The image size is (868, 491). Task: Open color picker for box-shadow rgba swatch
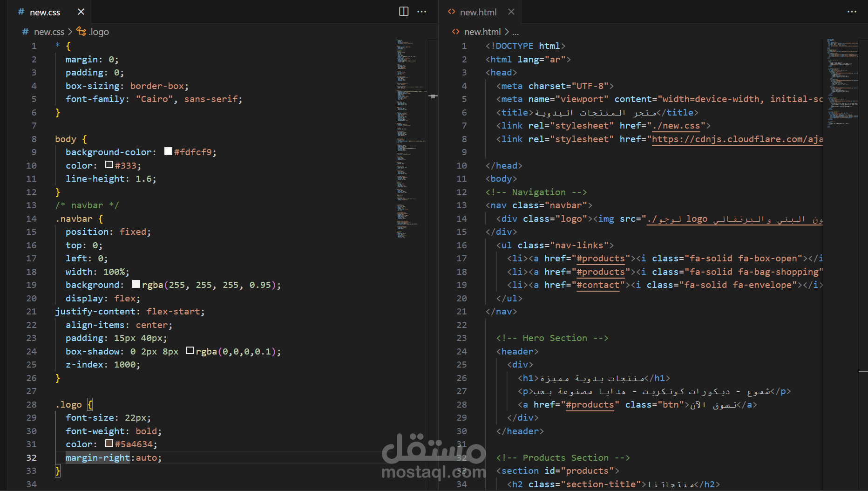pos(190,350)
